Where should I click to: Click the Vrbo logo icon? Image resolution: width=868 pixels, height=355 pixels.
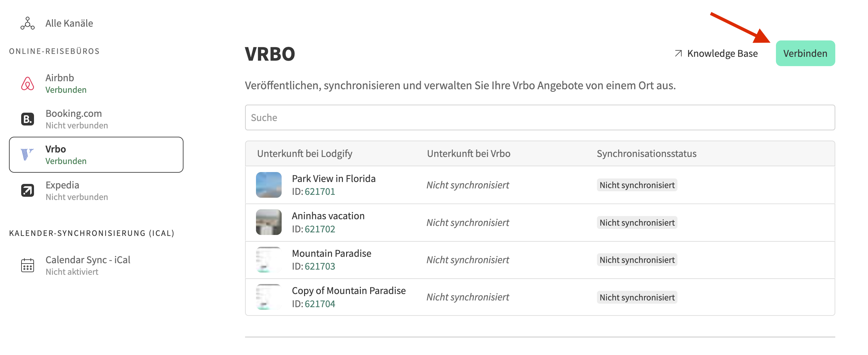pos(27,154)
